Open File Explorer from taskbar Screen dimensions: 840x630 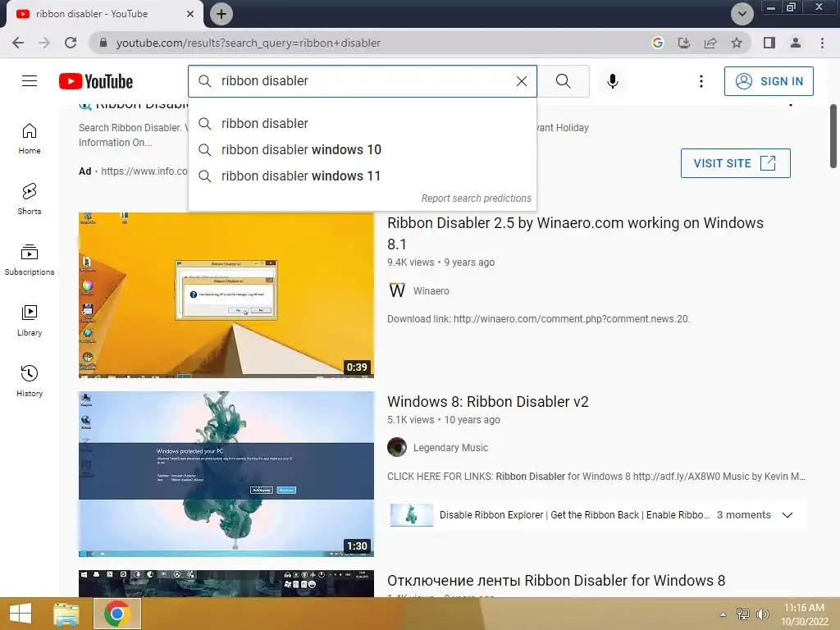[x=66, y=614]
